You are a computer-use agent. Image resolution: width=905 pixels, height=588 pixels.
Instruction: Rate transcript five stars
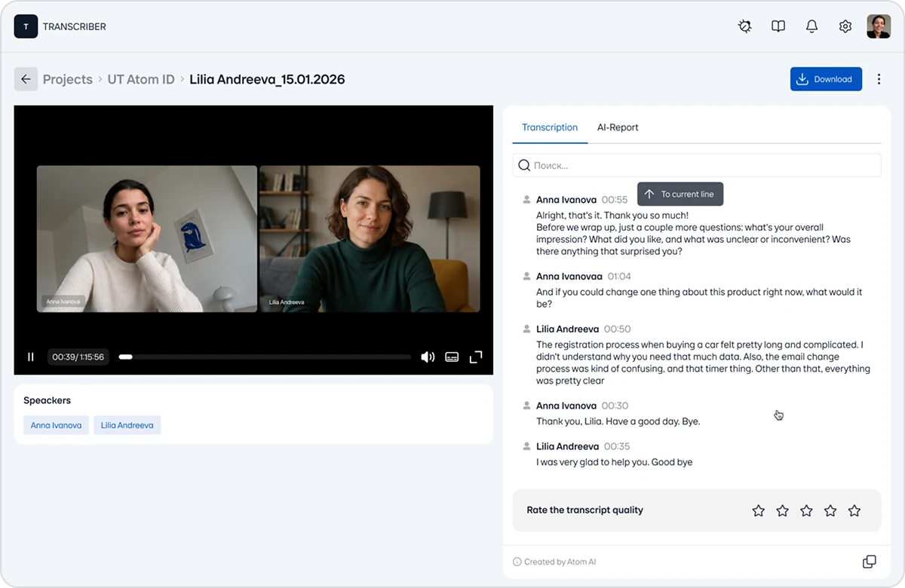click(854, 510)
